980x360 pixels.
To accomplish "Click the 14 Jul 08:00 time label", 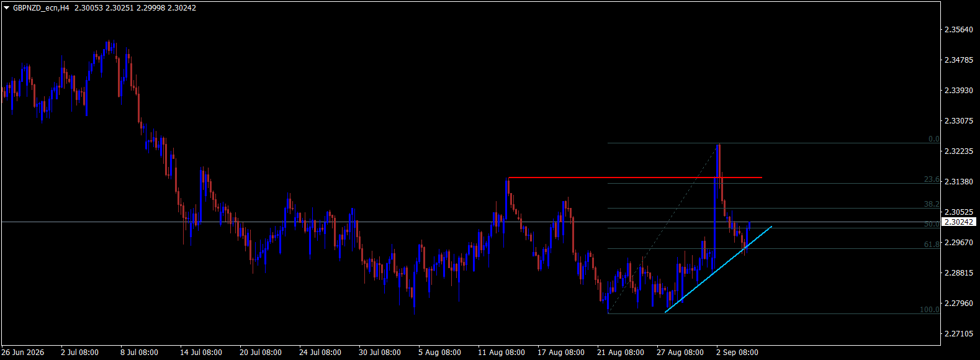I will (x=201, y=353).
